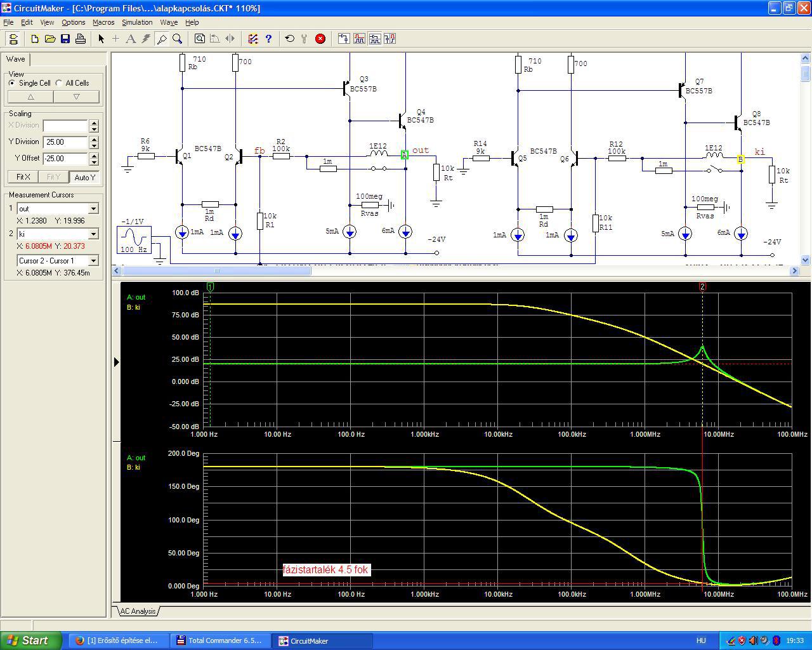This screenshot has height=650, width=812.
Task: Click the Rotate 90 icon
Action: (x=215, y=39)
